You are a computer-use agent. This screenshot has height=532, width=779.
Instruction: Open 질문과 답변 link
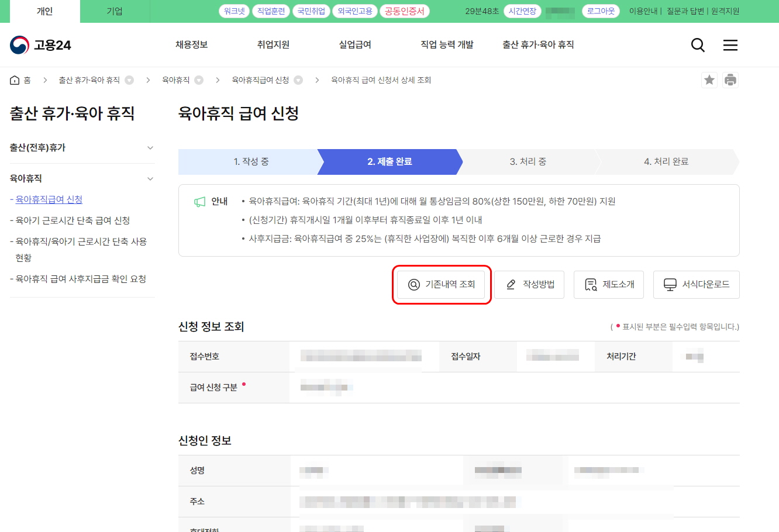point(685,11)
